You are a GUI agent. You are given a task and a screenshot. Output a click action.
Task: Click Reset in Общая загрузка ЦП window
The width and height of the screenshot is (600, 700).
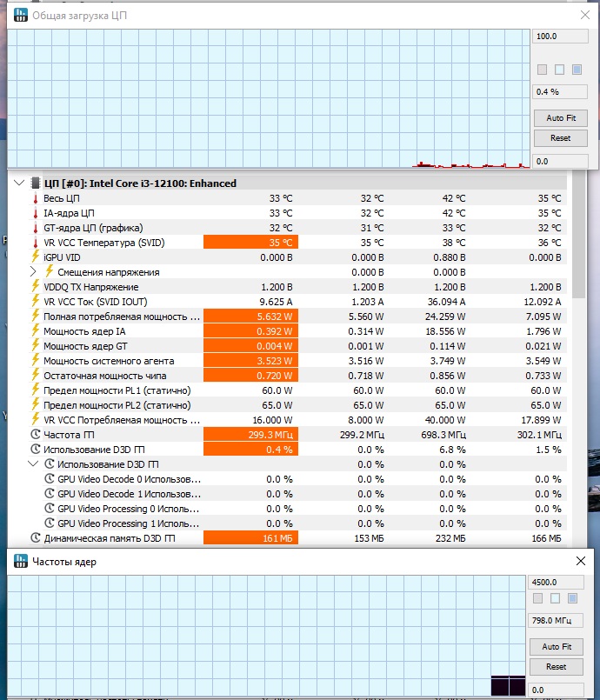coord(561,138)
